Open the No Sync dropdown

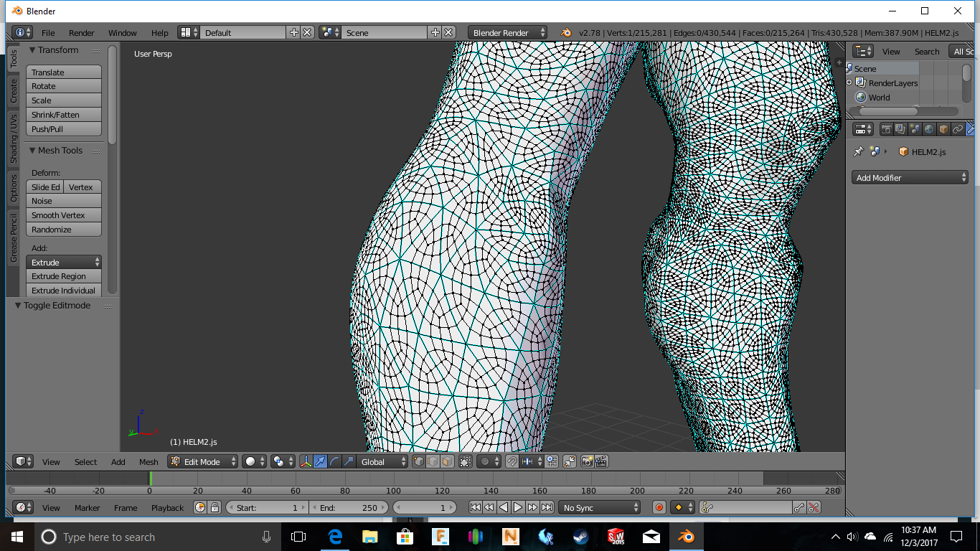pos(600,507)
